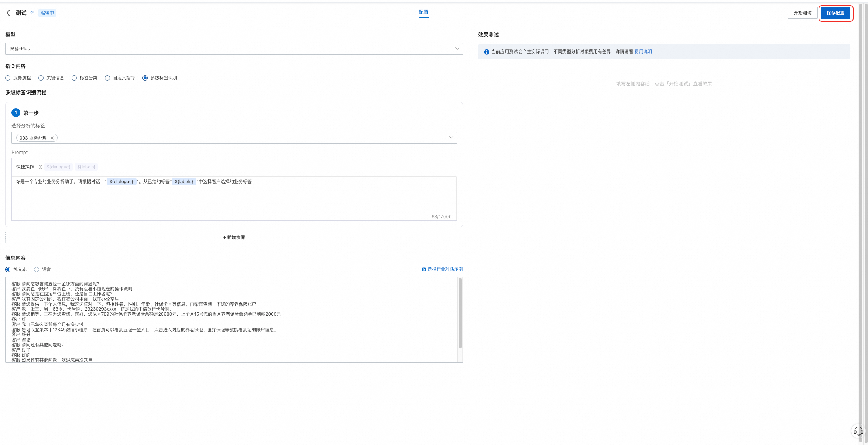The width and height of the screenshot is (868, 445).
Task: Open the 模型 dropdown showing 伶鹊-Plus
Action: pyautogui.click(x=234, y=49)
